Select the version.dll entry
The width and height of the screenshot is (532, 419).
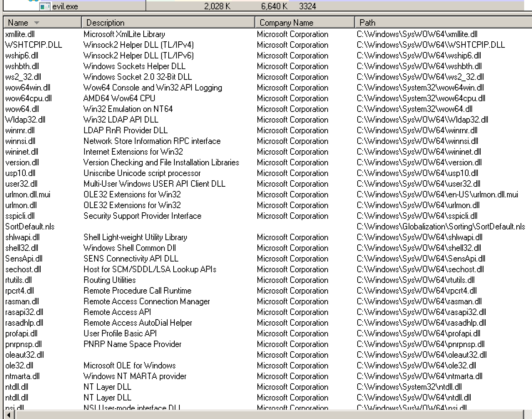22,162
